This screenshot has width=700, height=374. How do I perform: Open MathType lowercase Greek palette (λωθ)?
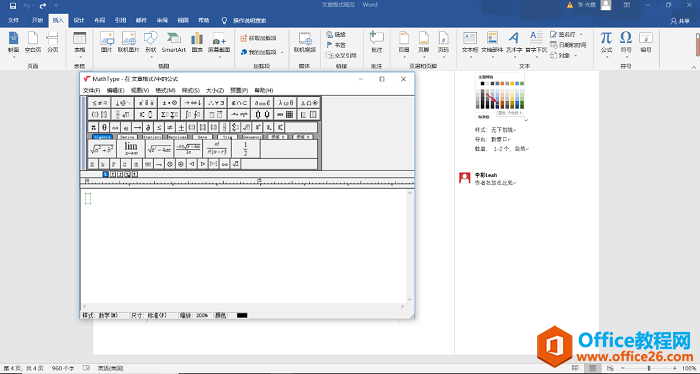pos(285,103)
